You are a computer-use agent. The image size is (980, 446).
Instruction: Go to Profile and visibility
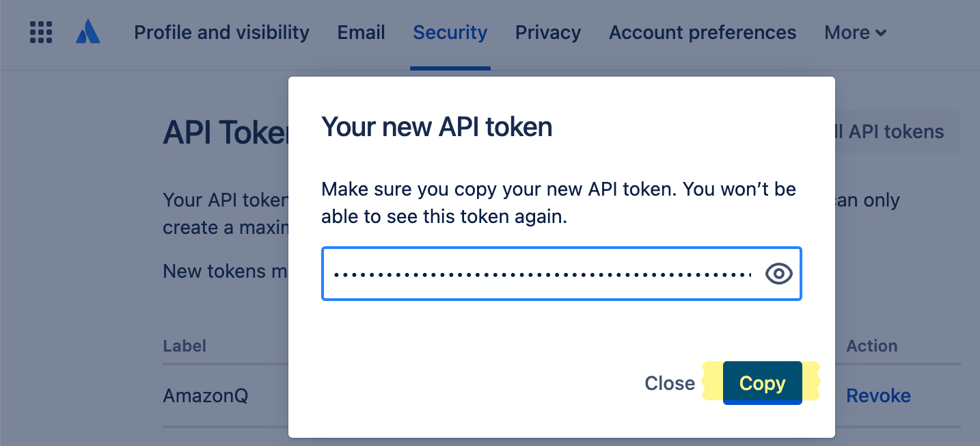(x=221, y=32)
